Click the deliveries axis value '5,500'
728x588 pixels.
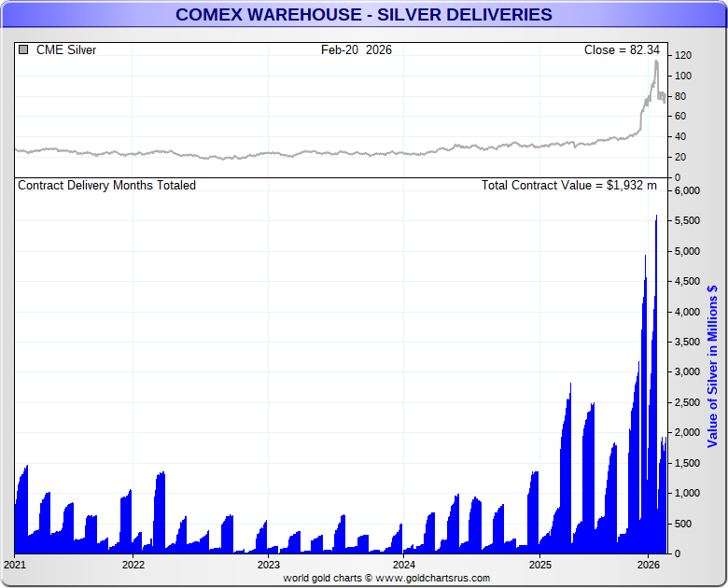pyautogui.click(x=687, y=220)
